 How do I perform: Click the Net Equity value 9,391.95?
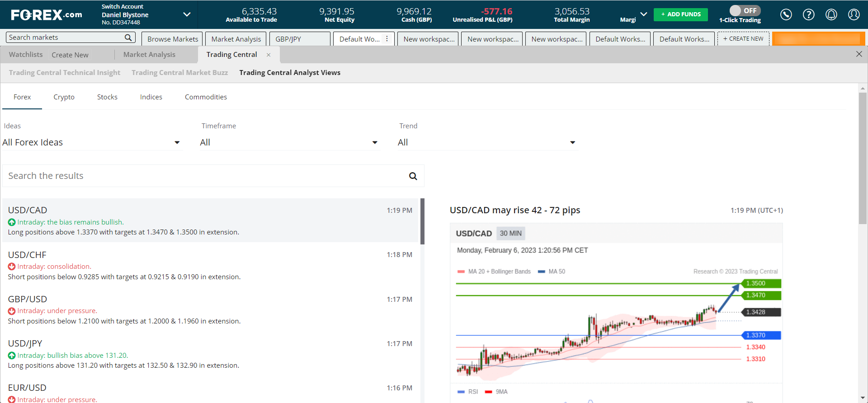337,11
